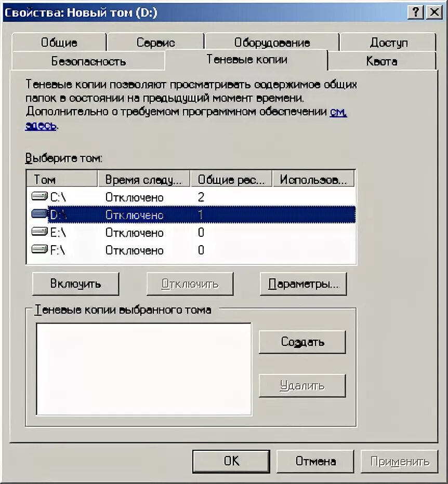Image resolution: width=448 pixels, height=484 pixels.
Task: Open the Безопасность tab
Action: (x=88, y=61)
